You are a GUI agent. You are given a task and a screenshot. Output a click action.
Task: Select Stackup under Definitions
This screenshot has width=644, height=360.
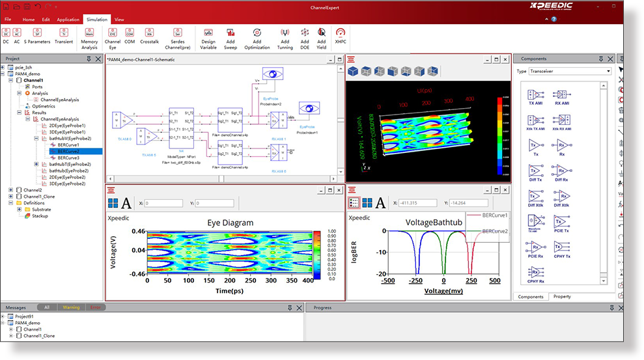click(40, 216)
